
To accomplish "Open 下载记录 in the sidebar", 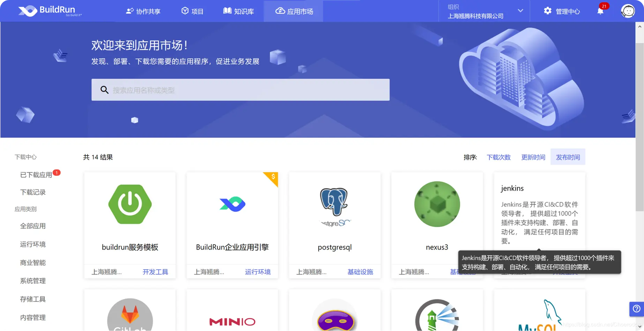I will (x=33, y=192).
